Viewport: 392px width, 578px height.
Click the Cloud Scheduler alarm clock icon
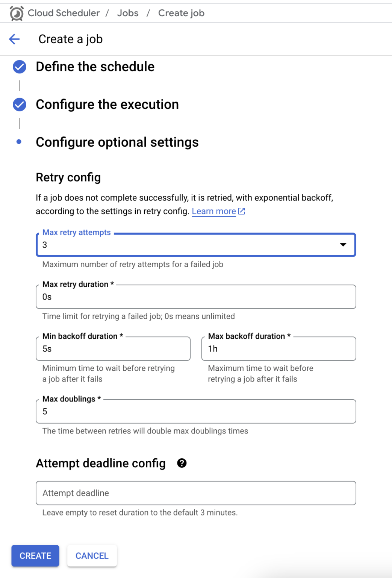pyautogui.click(x=15, y=12)
